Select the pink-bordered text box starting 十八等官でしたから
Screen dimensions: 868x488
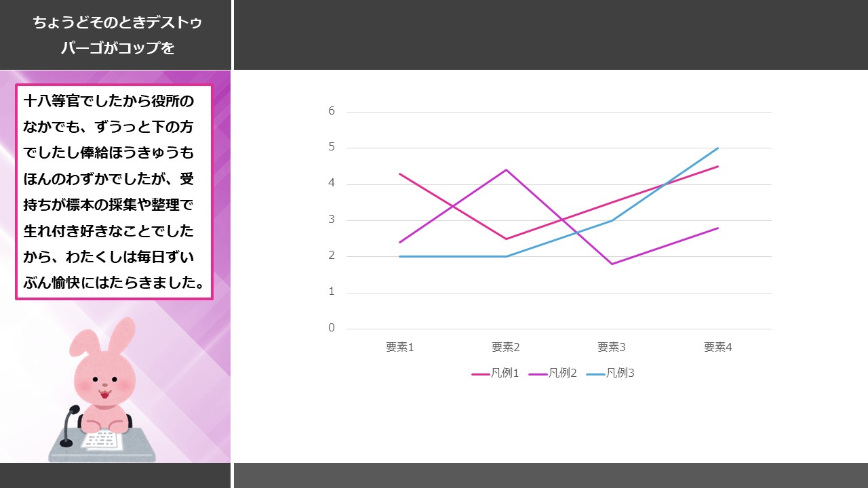(114, 192)
